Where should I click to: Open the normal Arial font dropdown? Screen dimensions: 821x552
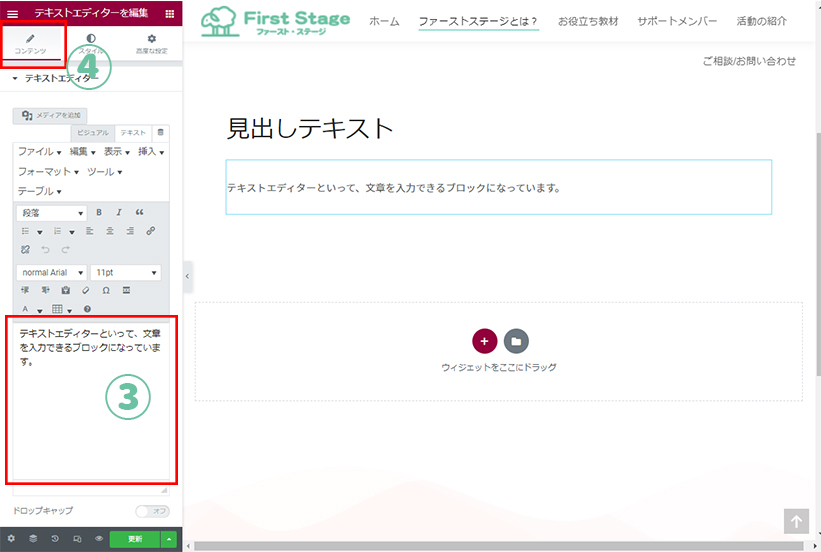pos(52,272)
